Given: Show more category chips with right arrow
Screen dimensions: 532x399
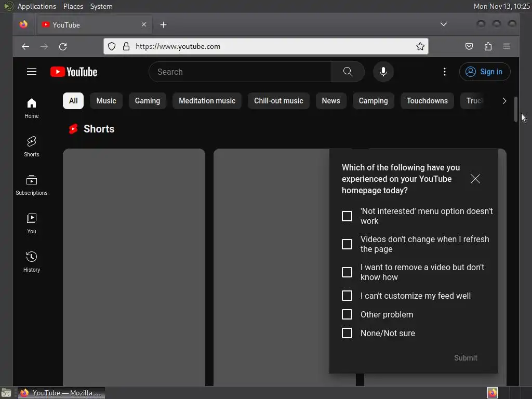Looking at the screenshot, I should click(x=504, y=101).
